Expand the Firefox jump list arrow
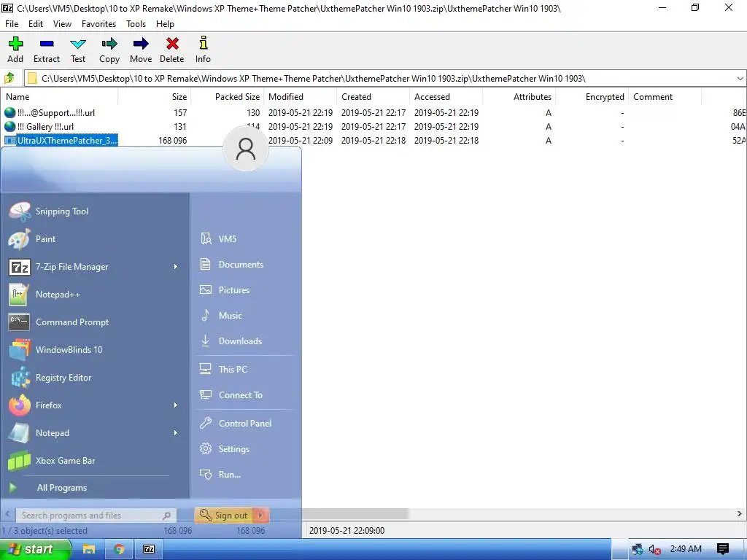This screenshot has width=747, height=560. pos(175,405)
